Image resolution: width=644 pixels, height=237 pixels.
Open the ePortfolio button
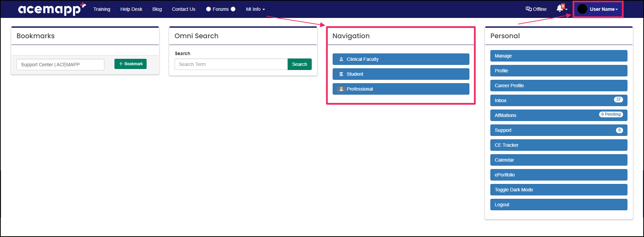tap(559, 175)
